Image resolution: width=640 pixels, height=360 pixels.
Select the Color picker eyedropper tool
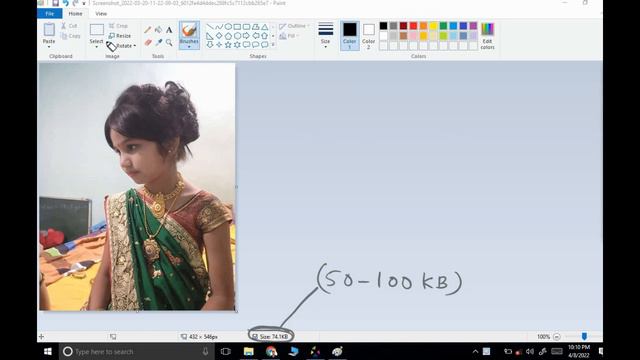[x=158, y=42]
